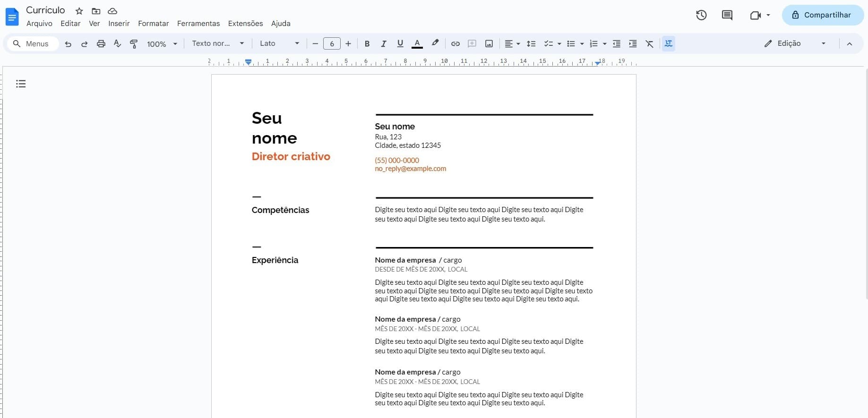Print the document using printer icon
The height and width of the screenshot is (418, 868).
pyautogui.click(x=101, y=44)
